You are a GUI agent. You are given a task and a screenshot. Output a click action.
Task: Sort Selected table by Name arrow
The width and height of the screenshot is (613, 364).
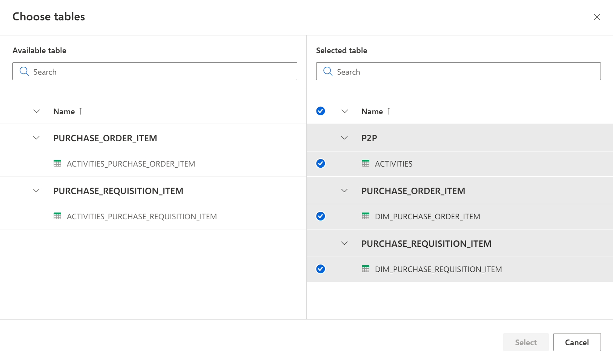click(389, 111)
